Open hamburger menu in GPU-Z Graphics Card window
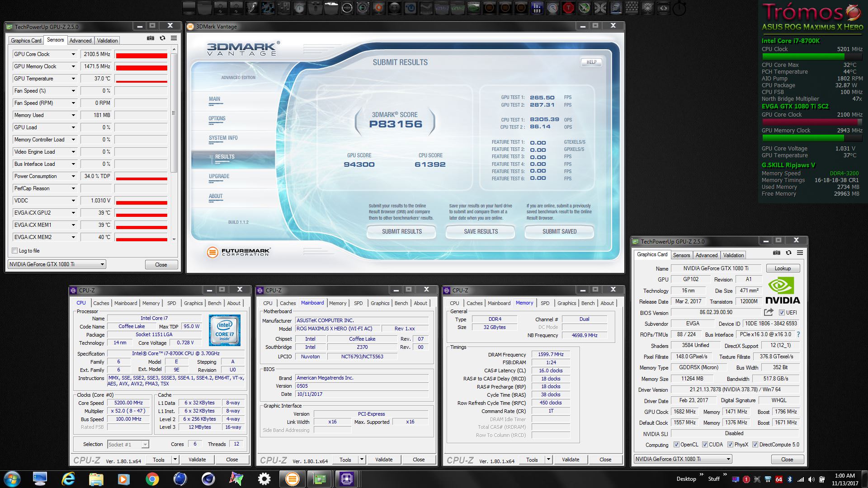 click(x=800, y=253)
